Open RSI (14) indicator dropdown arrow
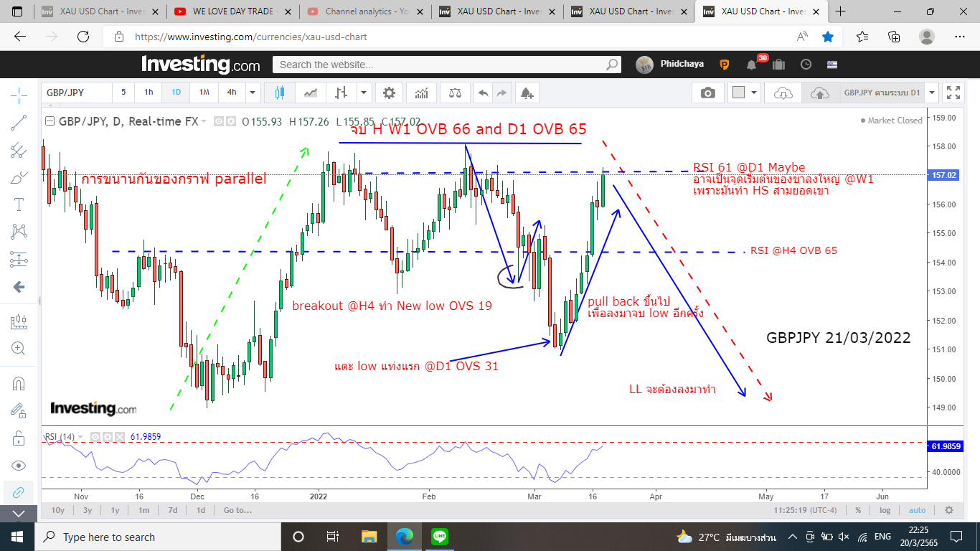The image size is (980, 551). 80,437
